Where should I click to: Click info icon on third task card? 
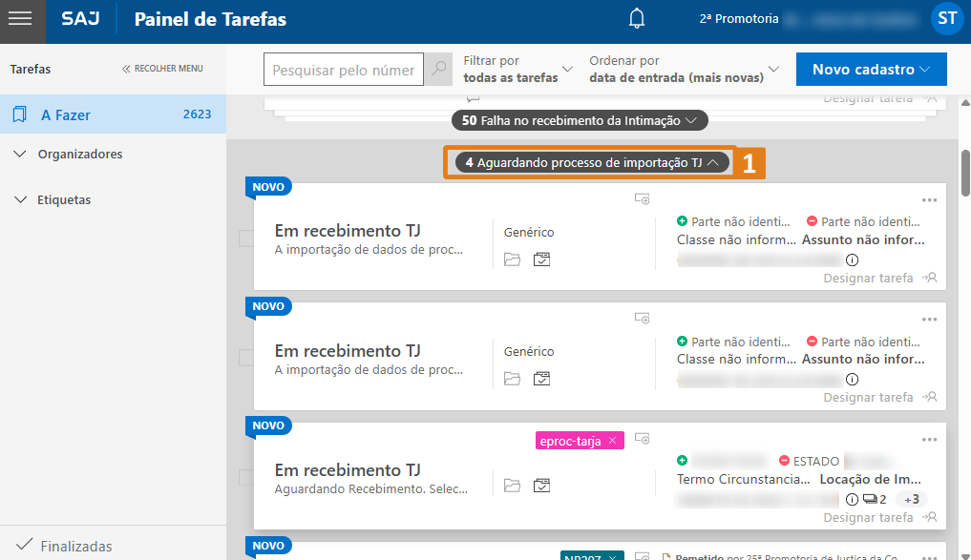pyautogui.click(x=852, y=499)
